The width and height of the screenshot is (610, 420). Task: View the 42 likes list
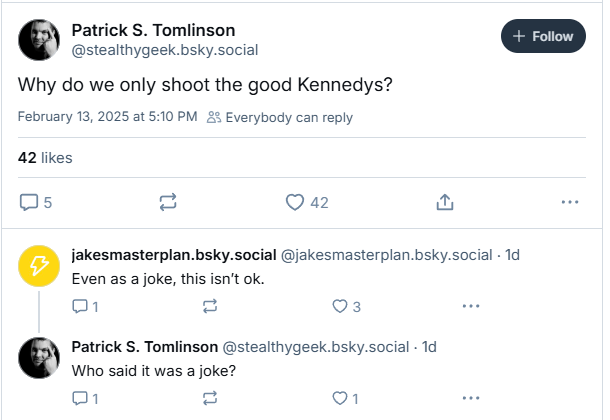coord(45,158)
